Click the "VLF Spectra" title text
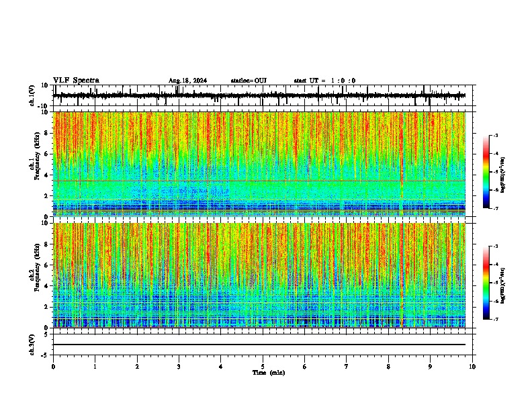Viewport: 532px width, 411px height. tap(76, 81)
